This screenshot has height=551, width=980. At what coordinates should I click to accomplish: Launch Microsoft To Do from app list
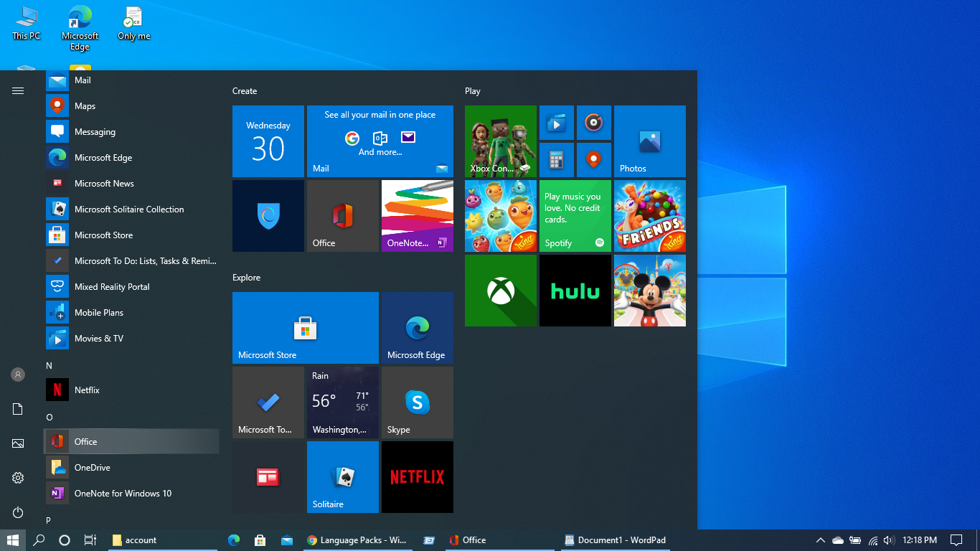click(x=132, y=261)
